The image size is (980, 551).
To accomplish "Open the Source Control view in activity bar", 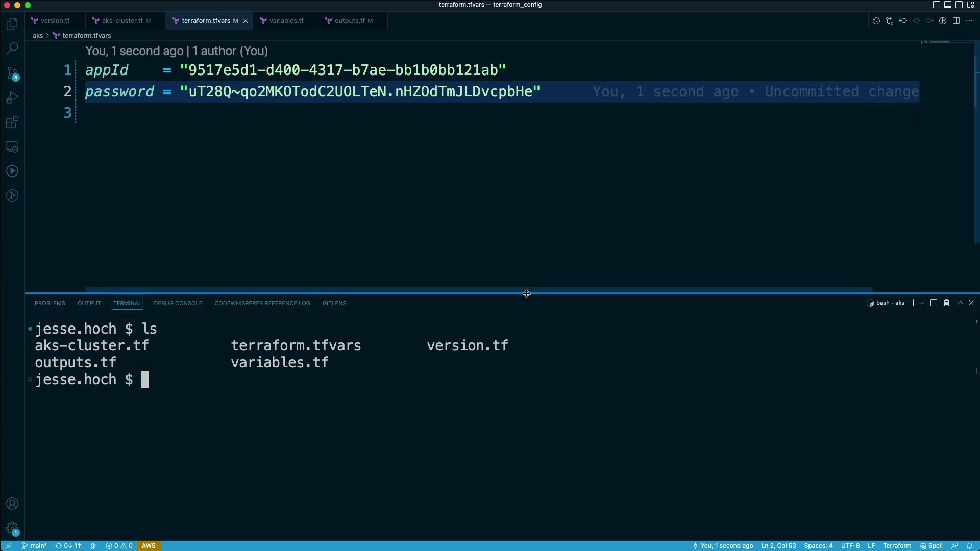I will [12, 73].
